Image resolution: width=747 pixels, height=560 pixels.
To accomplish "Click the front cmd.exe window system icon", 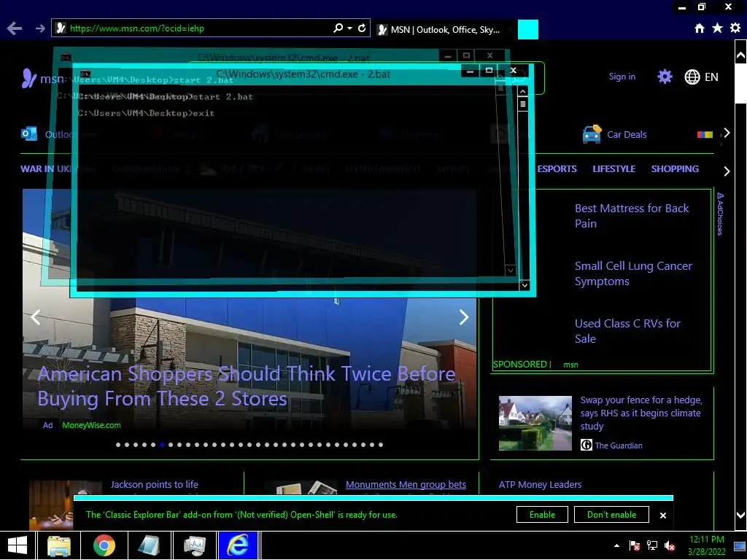I will 85,74.
